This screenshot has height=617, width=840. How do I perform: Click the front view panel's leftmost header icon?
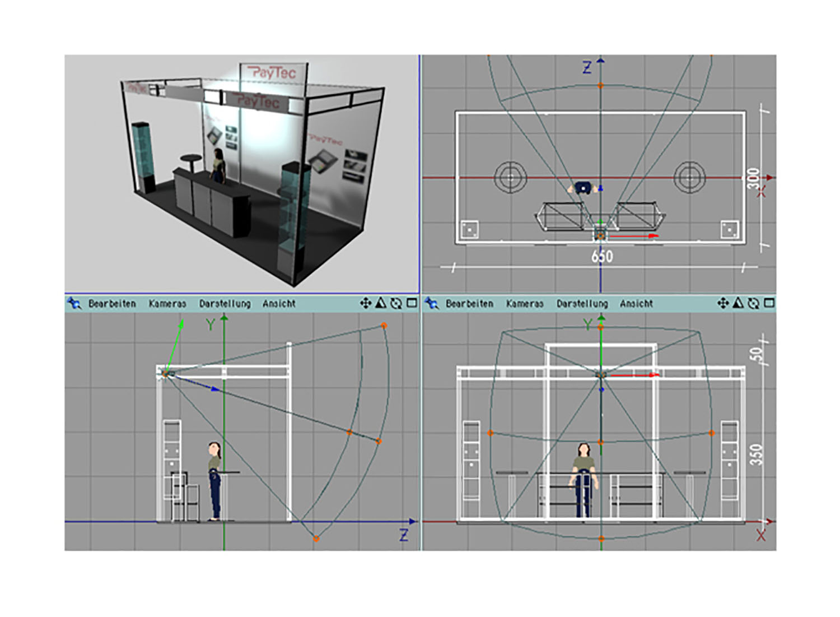(x=431, y=303)
